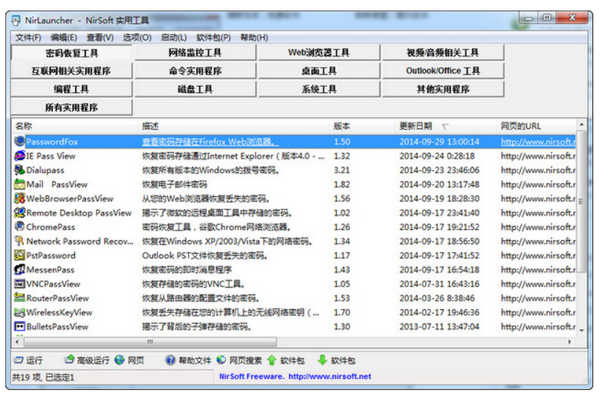Click the 网页搜索 web search icon

[221, 360]
